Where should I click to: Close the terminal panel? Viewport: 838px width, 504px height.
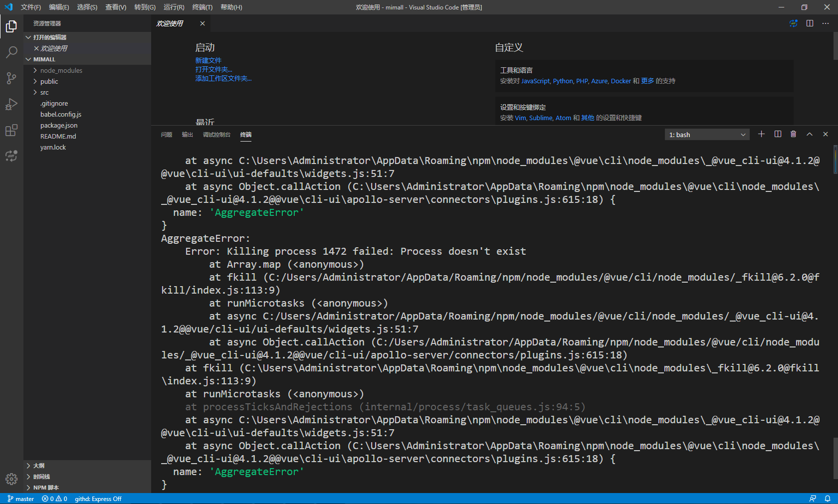point(826,134)
